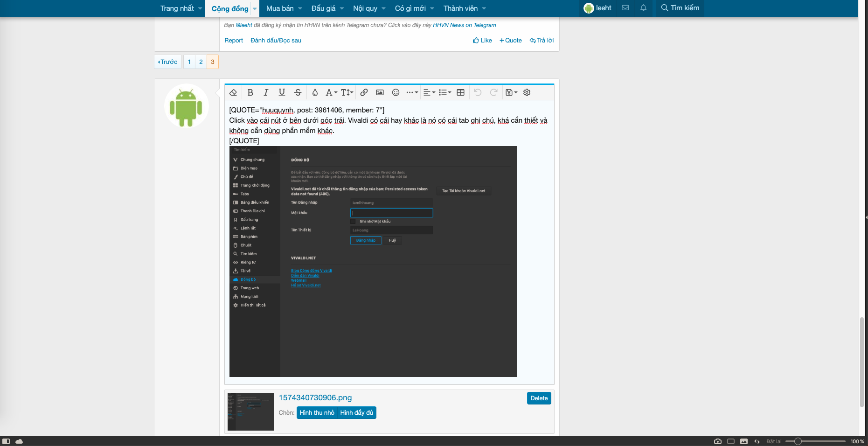Toggle bold formatting in editor
Viewport: 868px width, 446px height.
pos(250,92)
